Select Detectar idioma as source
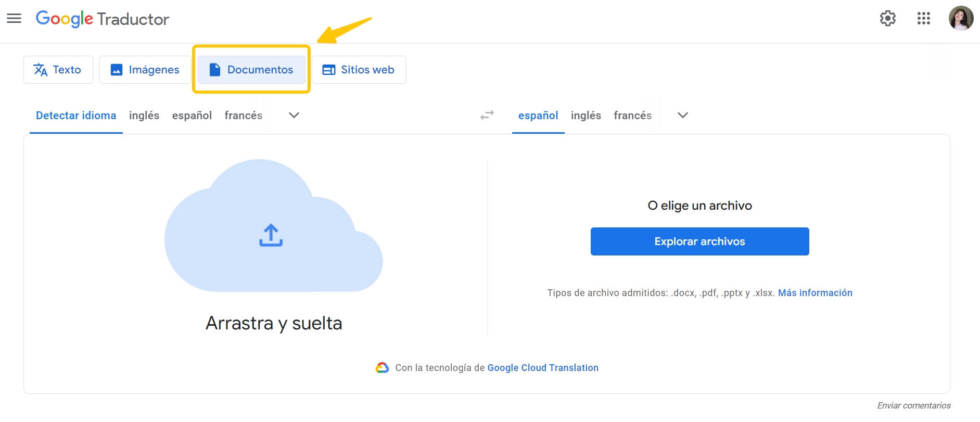This screenshot has height=422, width=980. pyautogui.click(x=76, y=116)
